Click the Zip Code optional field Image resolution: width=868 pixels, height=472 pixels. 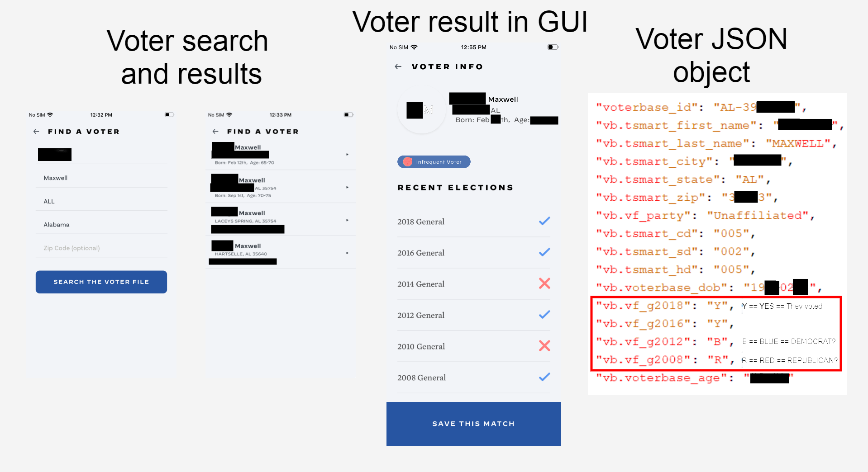coord(101,248)
